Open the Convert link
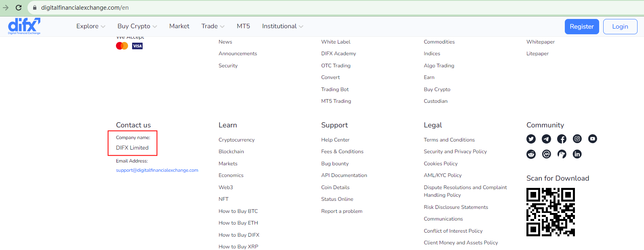The width and height of the screenshot is (644, 250). [330, 77]
